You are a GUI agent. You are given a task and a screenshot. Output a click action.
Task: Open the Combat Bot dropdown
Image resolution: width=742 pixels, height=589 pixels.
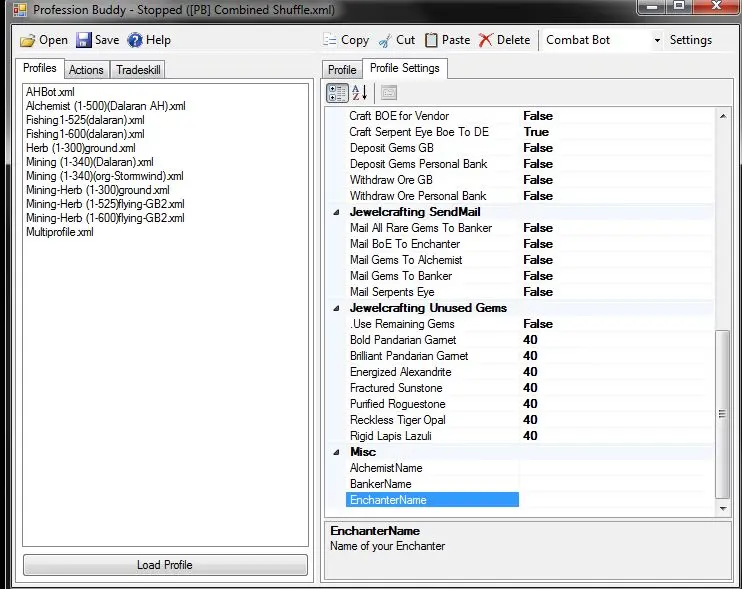657,41
